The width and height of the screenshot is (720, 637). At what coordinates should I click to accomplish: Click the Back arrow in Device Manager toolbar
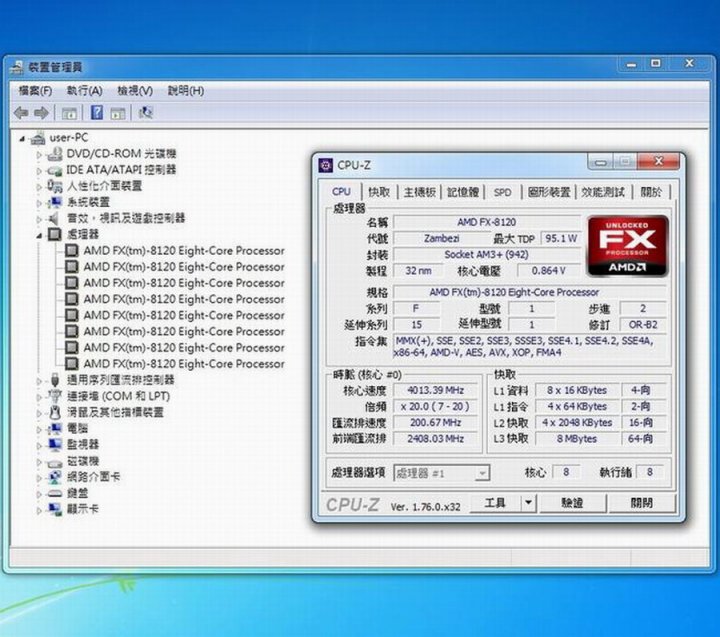click(x=21, y=113)
